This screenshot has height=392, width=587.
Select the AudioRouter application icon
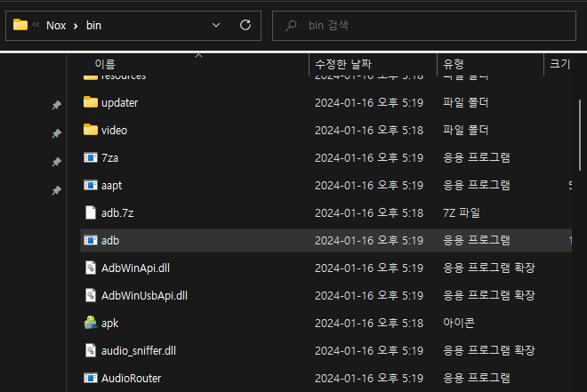pyautogui.click(x=90, y=378)
